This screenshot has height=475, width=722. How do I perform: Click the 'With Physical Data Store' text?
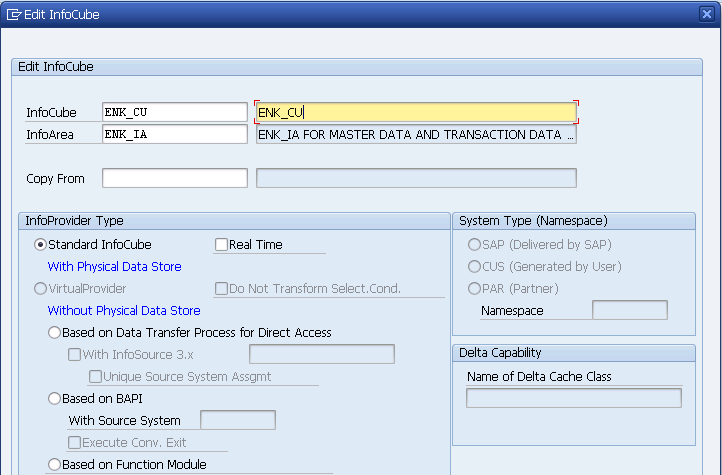[115, 266]
